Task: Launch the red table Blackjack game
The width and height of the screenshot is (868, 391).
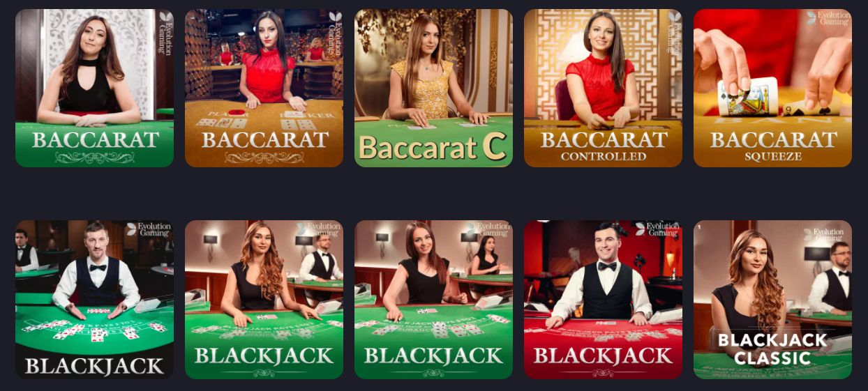Action: tap(603, 300)
